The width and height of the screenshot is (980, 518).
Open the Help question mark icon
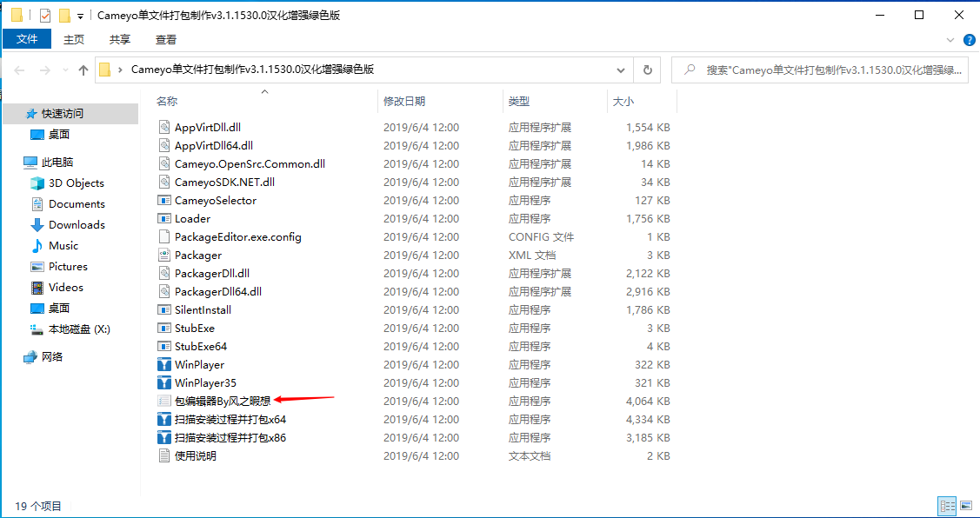970,39
